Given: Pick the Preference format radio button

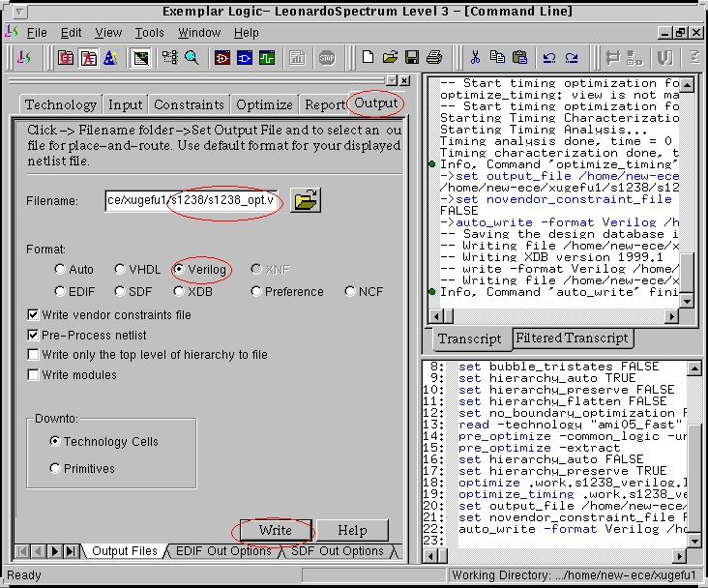Looking at the screenshot, I should coord(256,291).
